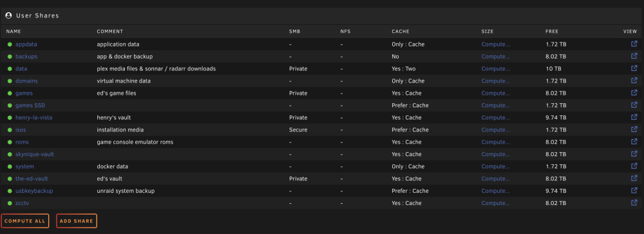Click the Compute All button
This screenshot has height=234, width=644.
tap(25, 221)
